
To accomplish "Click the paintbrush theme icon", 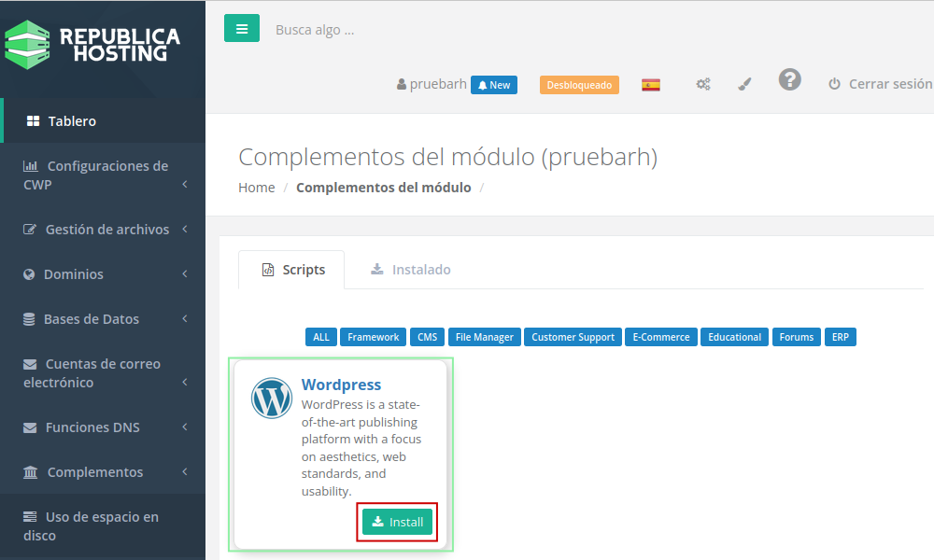I will pos(744,84).
